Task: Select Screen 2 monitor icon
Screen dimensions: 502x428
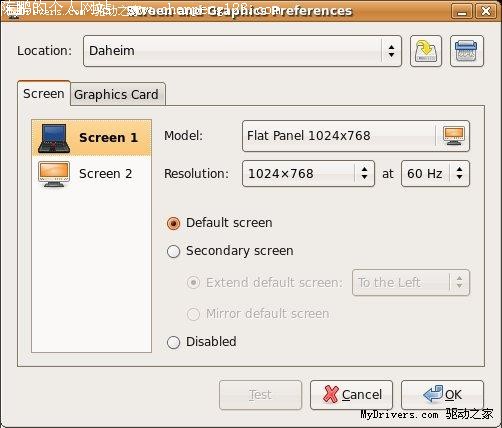Action: [54, 174]
